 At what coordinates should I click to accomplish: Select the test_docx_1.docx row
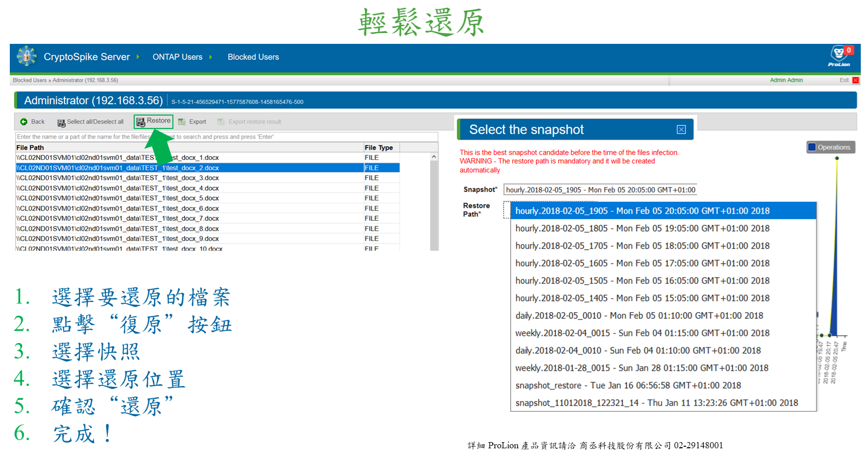(207, 157)
